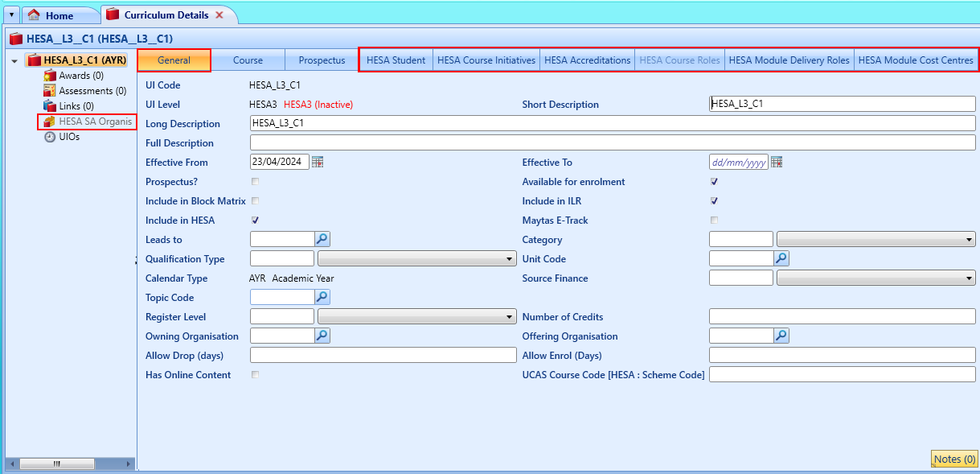
Task: Collapse HESA_L3_C1 (AYR) tree node
Action: [14, 60]
